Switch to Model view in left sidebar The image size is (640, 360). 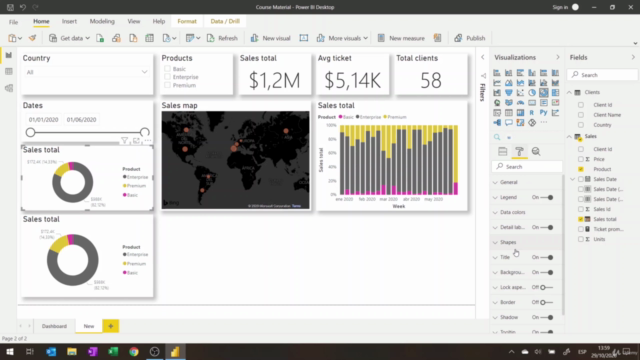point(9,88)
